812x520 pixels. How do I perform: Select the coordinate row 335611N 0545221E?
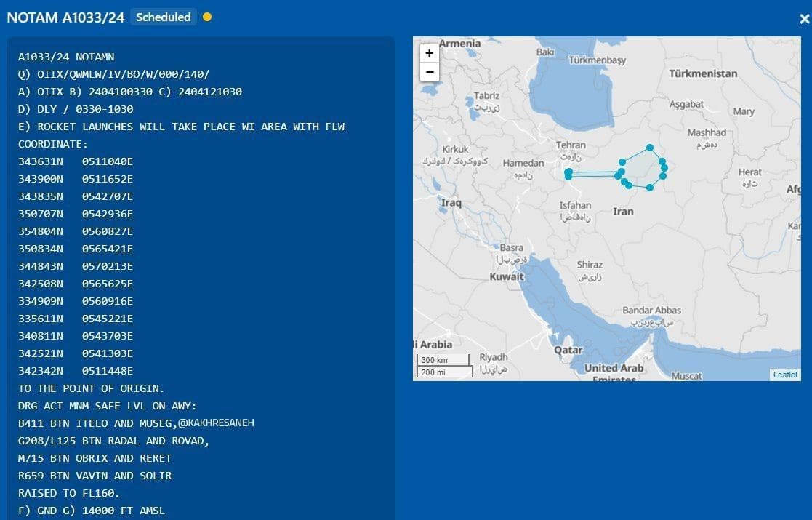click(76, 319)
